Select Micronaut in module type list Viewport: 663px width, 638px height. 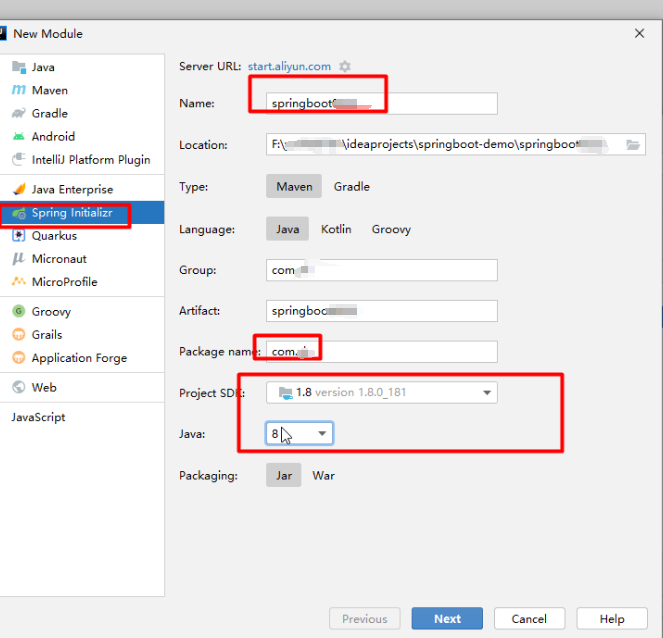82,258
